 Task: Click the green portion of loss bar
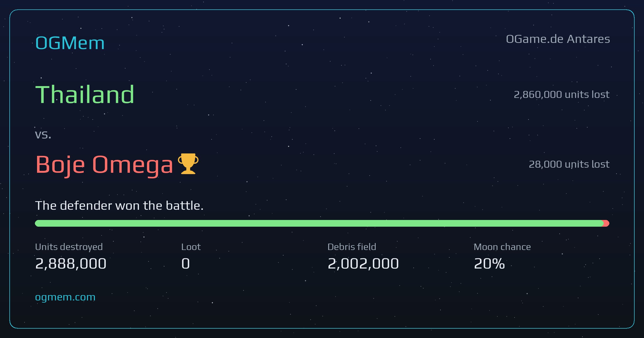coord(319,223)
